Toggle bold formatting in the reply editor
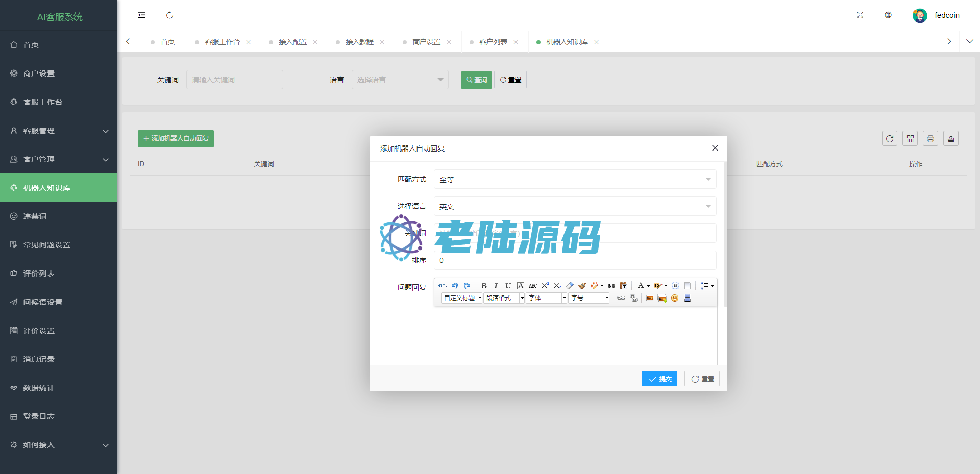Screen dimensions: 980x474 coord(484,286)
